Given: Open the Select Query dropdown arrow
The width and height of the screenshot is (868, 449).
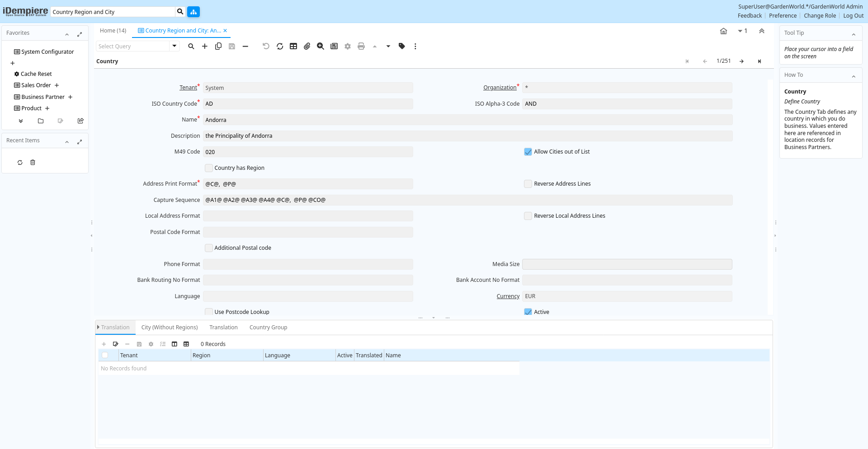Looking at the screenshot, I should pos(175,46).
